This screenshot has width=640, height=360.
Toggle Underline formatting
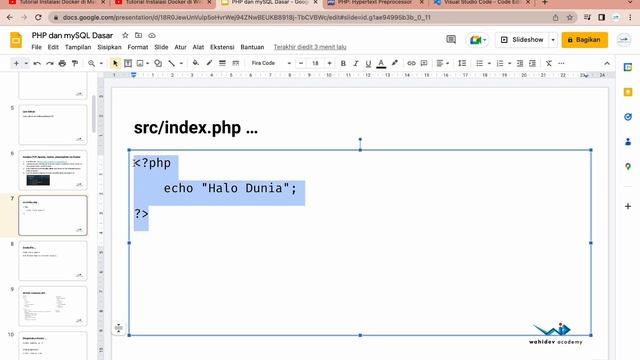click(x=368, y=63)
